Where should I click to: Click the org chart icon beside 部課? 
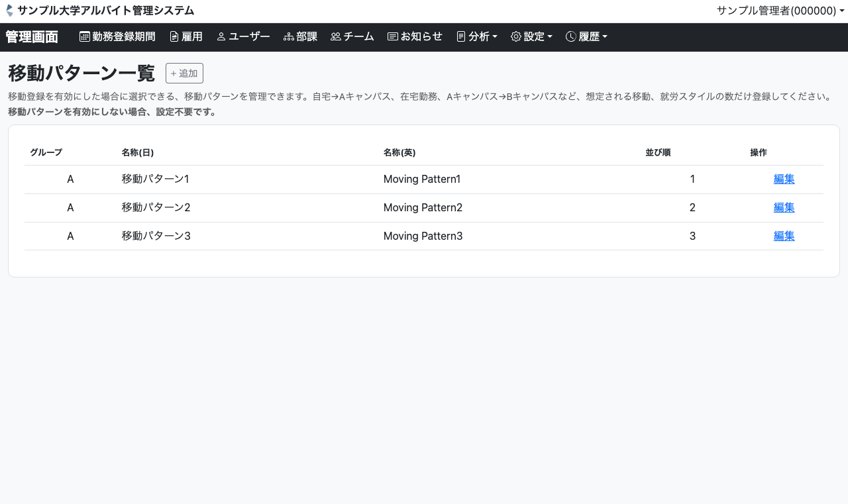coord(288,37)
